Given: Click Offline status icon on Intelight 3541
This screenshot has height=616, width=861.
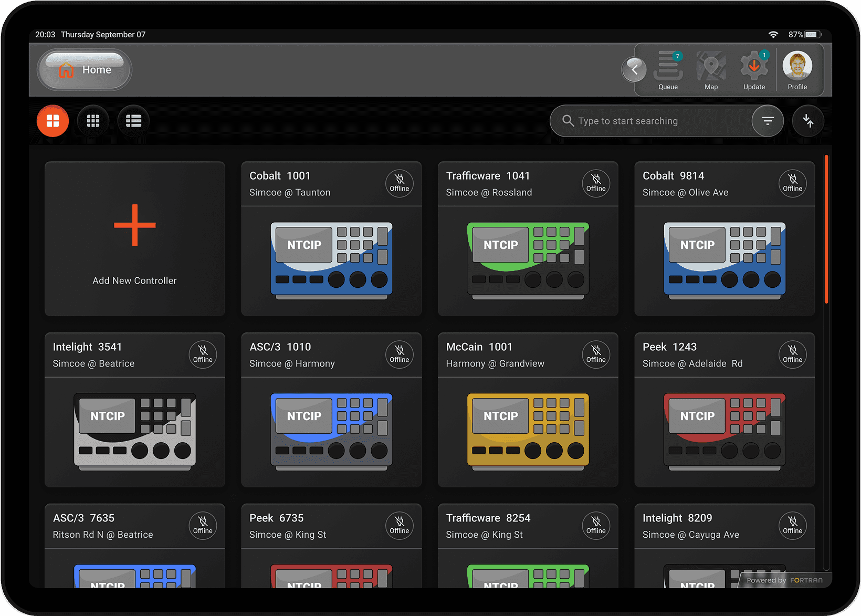Looking at the screenshot, I should point(203,354).
